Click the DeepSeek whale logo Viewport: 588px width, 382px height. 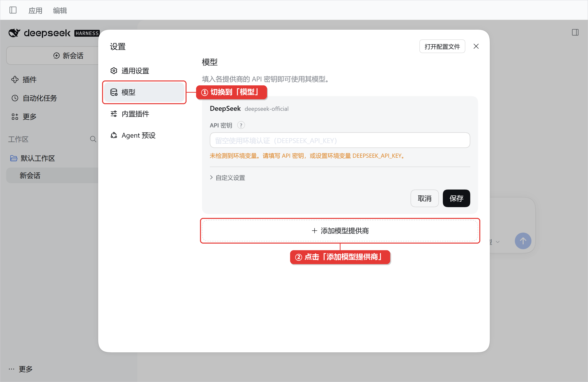coord(14,33)
